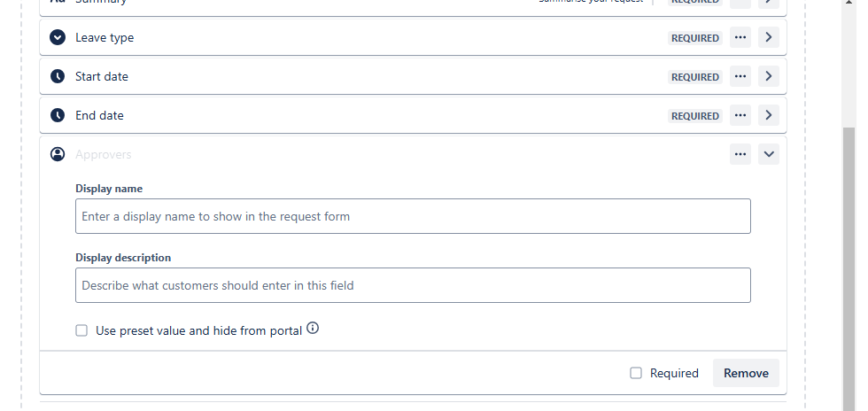Click the Display name input box
The height and width of the screenshot is (411, 868).
pyautogui.click(x=413, y=216)
